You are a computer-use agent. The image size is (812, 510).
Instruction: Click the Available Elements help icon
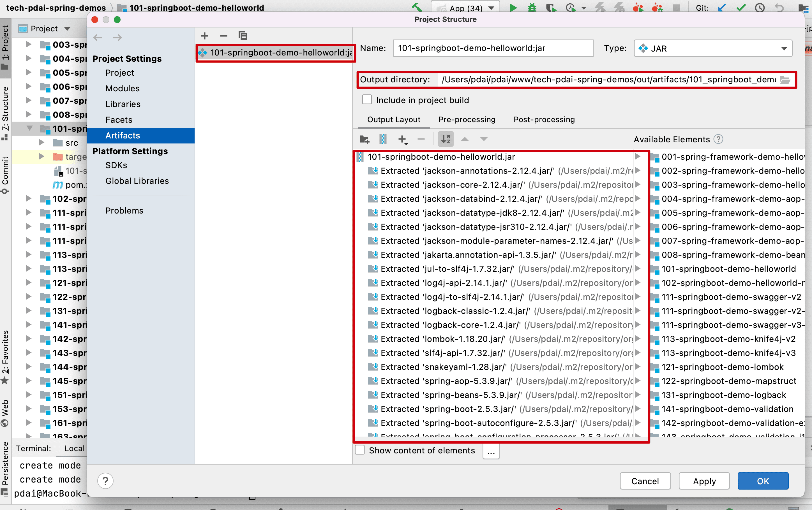pos(718,139)
